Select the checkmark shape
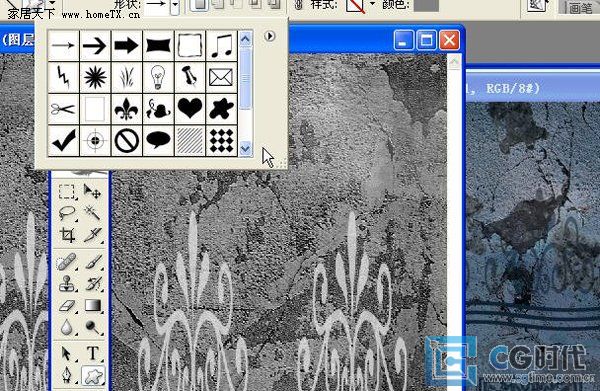 64,141
